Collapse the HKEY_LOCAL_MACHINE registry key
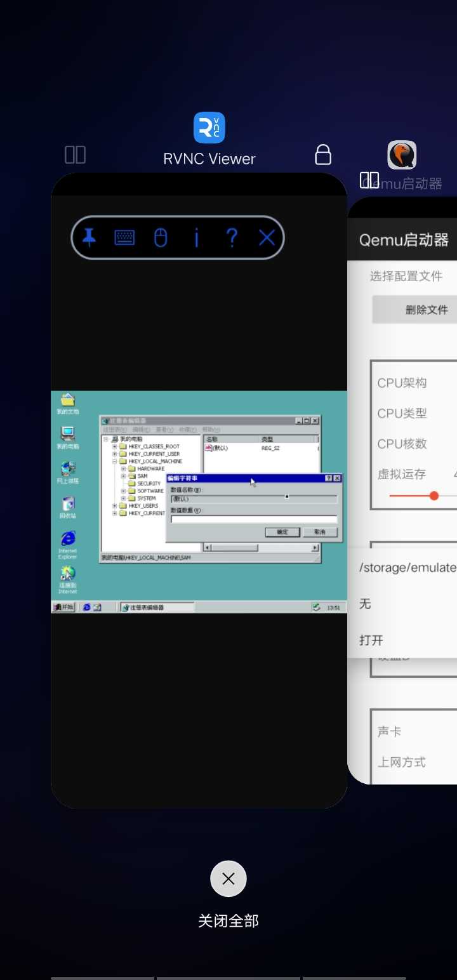This screenshot has width=457, height=980. 115,461
